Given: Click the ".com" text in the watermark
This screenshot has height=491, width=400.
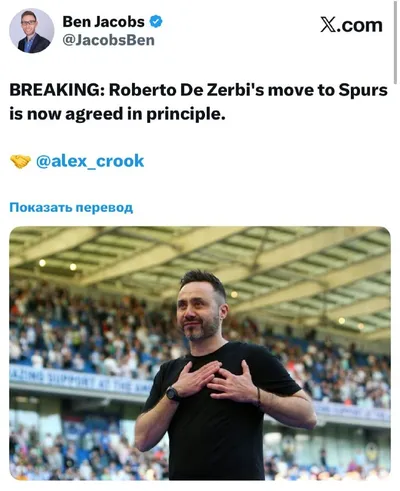Looking at the screenshot, I should pyautogui.click(x=359, y=26).
